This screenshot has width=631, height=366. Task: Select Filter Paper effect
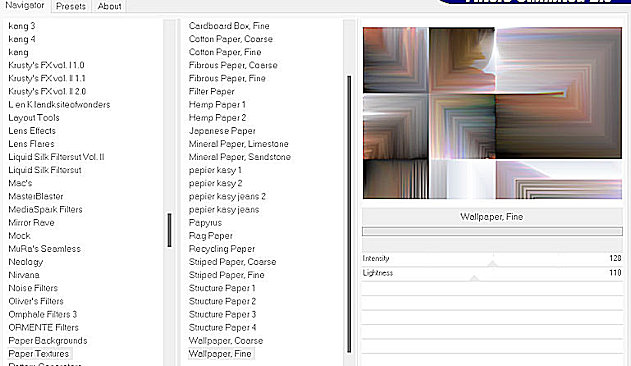pos(211,91)
